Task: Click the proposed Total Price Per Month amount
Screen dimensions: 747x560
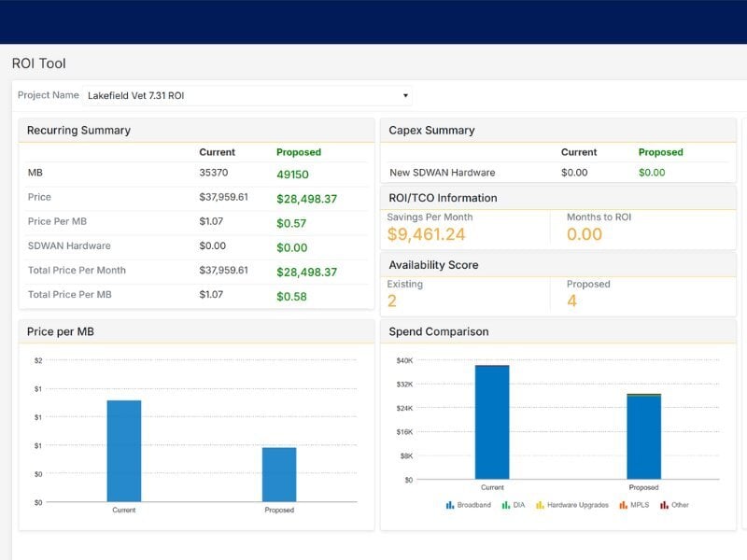Action: click(306, 272)
